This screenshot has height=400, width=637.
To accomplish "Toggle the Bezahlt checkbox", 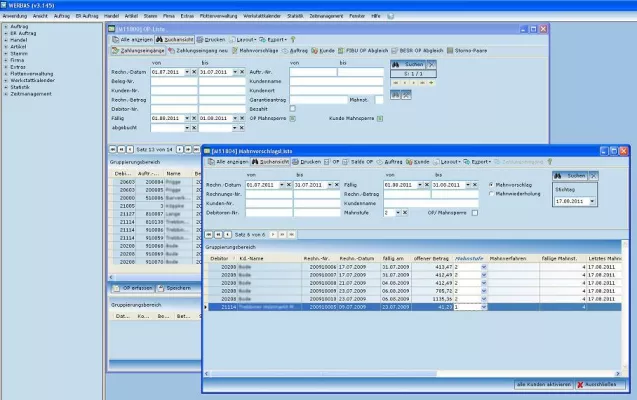I will click(293, 108).
